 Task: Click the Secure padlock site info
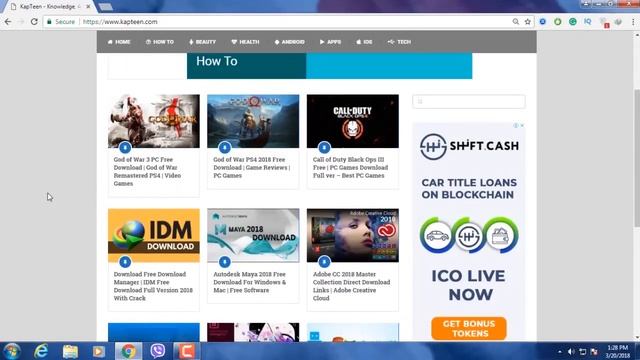point(61,22)
